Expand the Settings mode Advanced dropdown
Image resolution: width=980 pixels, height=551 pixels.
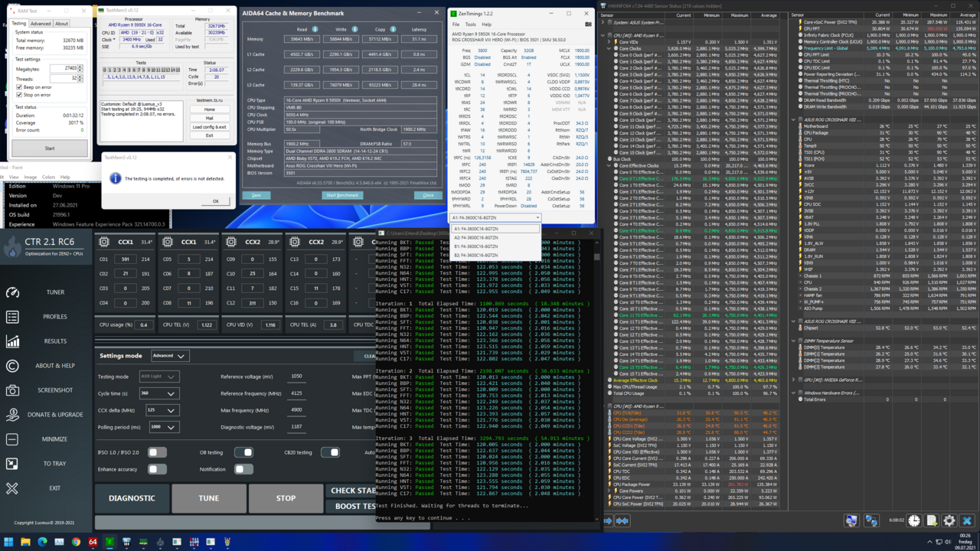click(169, 356)
